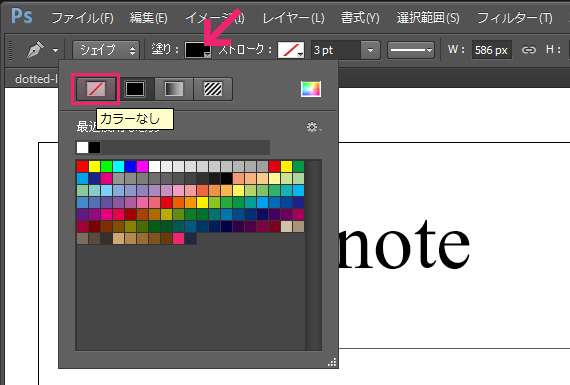Open the Pen tool preset dropdown arrow

click(x=55, y=50)
